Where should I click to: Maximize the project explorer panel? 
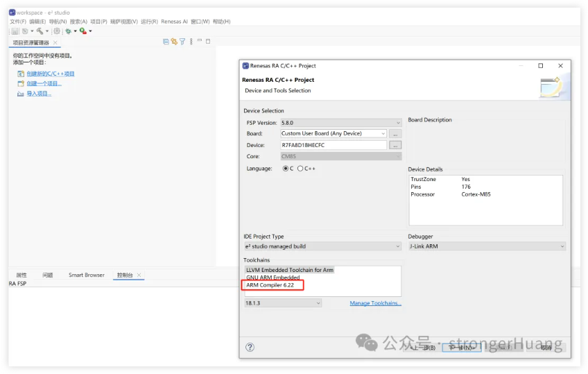click(x=208, y=41)
